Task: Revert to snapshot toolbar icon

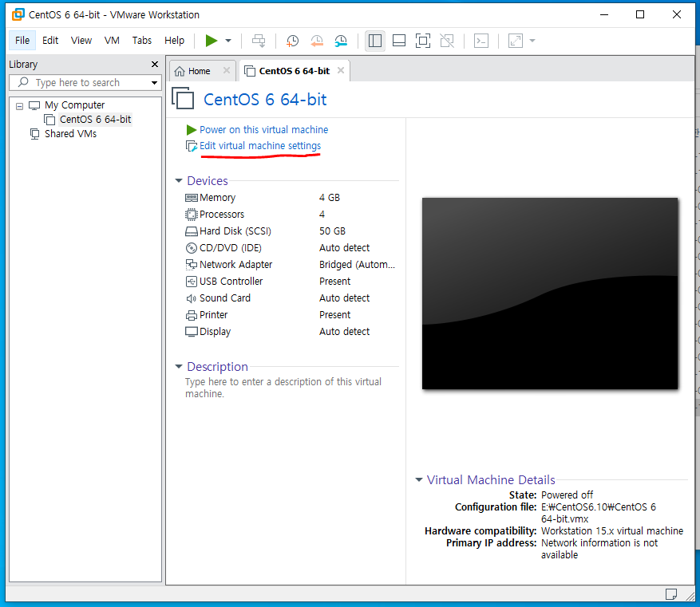Action: click(317, 41)
